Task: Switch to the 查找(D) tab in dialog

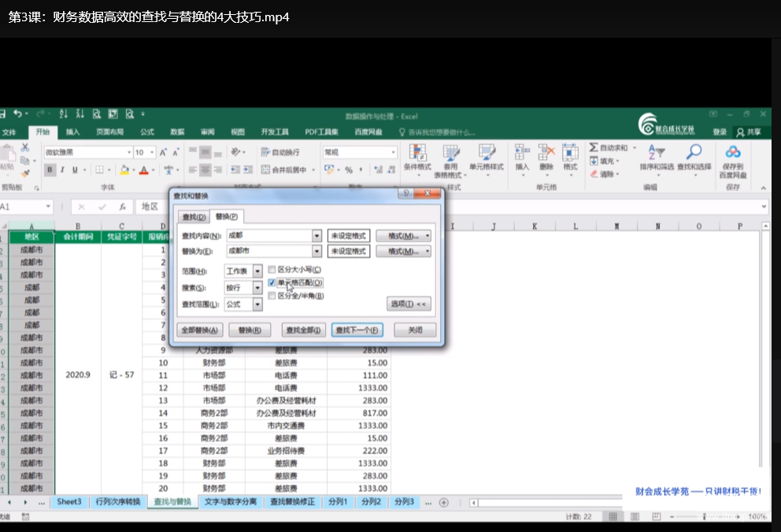Action: click(194, 217)
